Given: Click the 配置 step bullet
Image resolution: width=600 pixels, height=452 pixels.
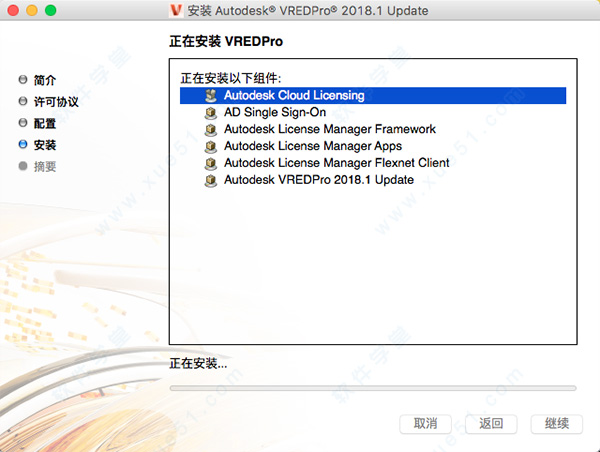Looking at the screenshot, I should (x=23, y=122).
